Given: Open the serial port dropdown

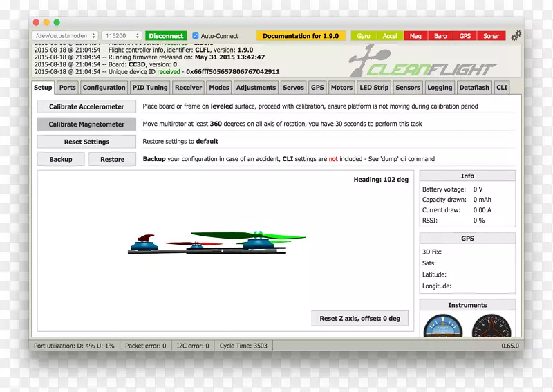Looking at the screenshot, I should [65, 36].
